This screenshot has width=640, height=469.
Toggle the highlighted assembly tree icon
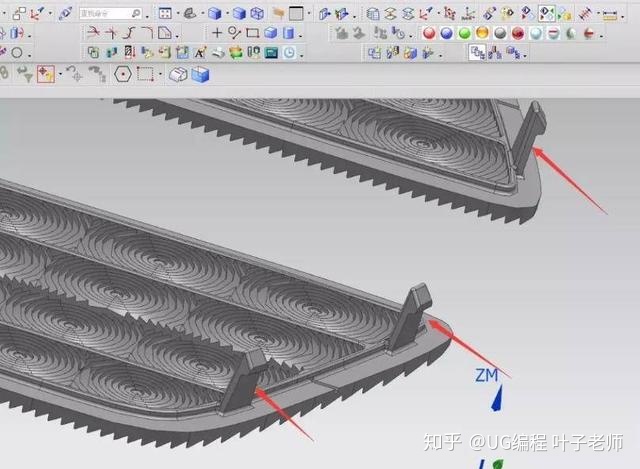(x=477, y=53)
